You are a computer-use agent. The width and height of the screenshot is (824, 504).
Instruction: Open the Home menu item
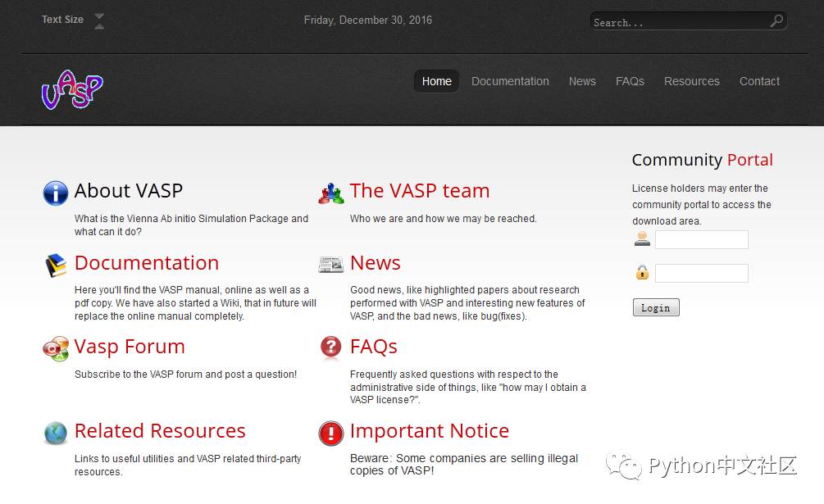tap(437, 81)
